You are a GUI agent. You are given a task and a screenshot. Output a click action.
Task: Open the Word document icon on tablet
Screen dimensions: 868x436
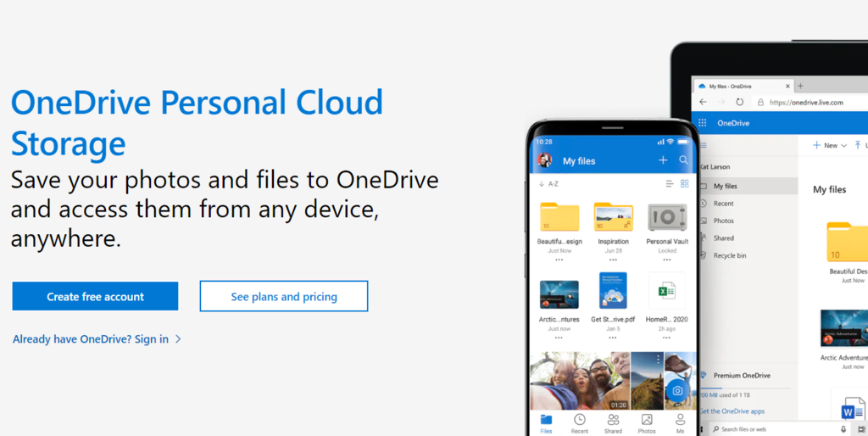tap(853, 408)
